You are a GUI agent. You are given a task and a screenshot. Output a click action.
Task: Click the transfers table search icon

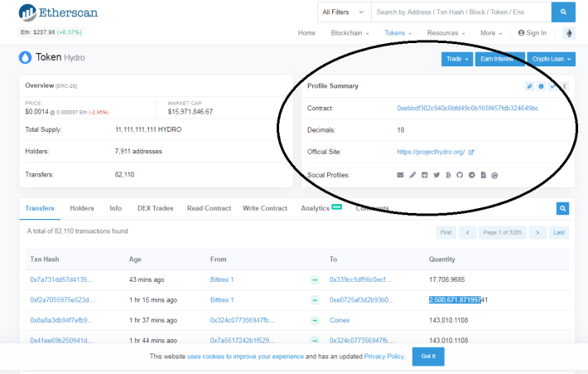click(562, 209)
